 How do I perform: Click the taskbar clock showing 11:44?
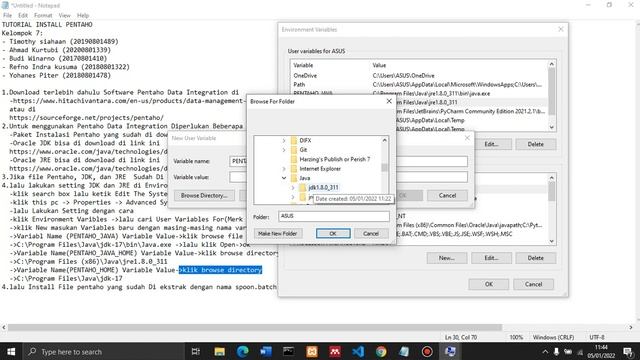[601, 351]
